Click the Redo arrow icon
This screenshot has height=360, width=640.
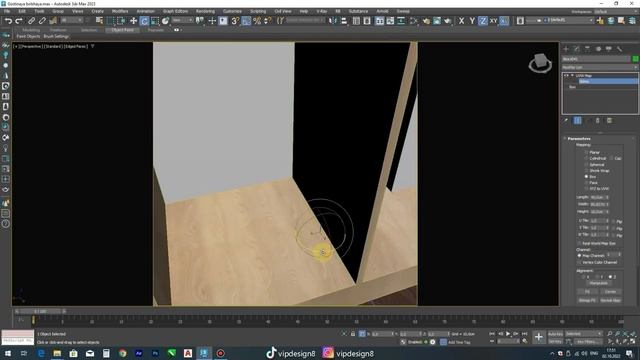coord(19,21)
